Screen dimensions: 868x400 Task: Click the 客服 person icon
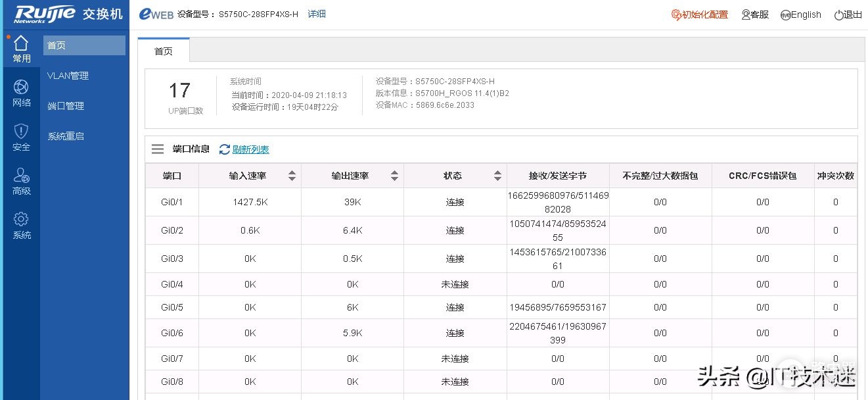[746, 14]
